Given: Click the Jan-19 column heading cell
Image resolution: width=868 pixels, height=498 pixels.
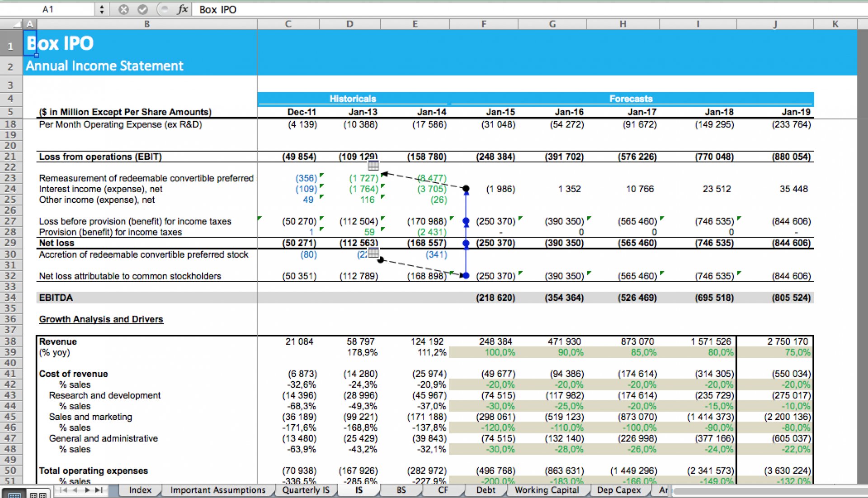Looking at the screenshot, I should 796,112.
